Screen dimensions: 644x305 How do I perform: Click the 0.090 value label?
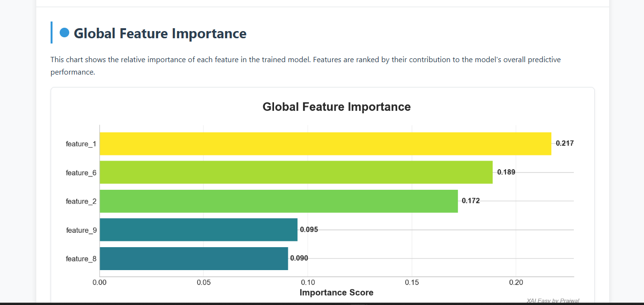point(299,258)
